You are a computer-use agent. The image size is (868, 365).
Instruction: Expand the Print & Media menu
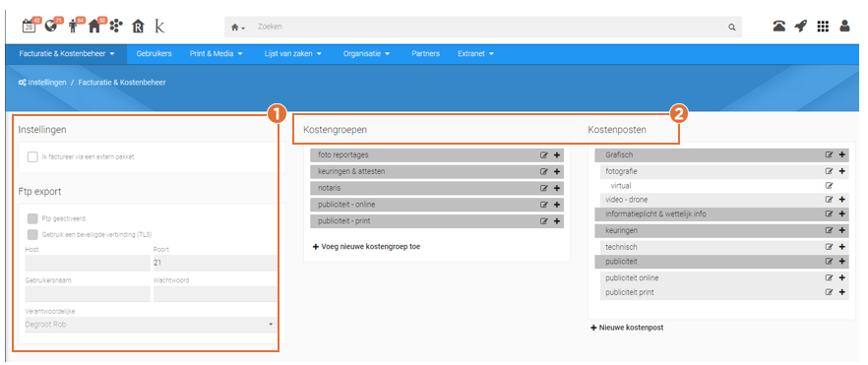coord(216,54)
